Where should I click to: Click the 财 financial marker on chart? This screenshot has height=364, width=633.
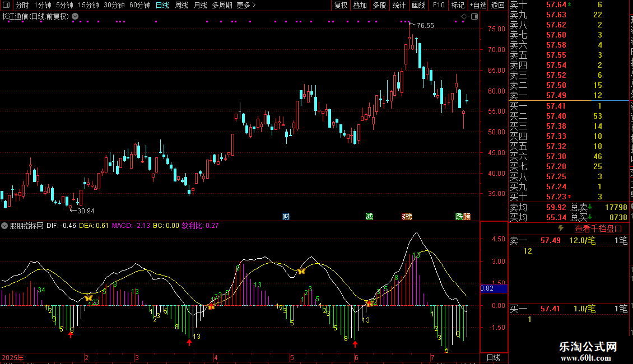coord(286,217)
